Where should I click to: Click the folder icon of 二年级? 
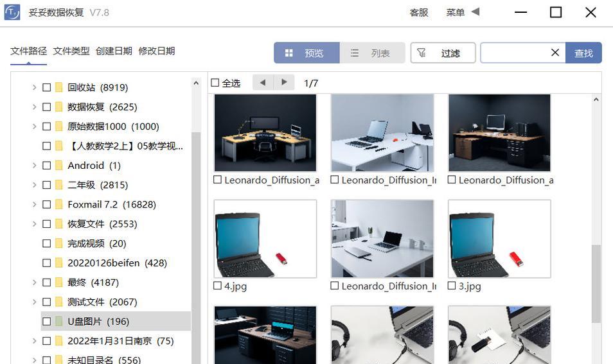[x=58, y=185]
